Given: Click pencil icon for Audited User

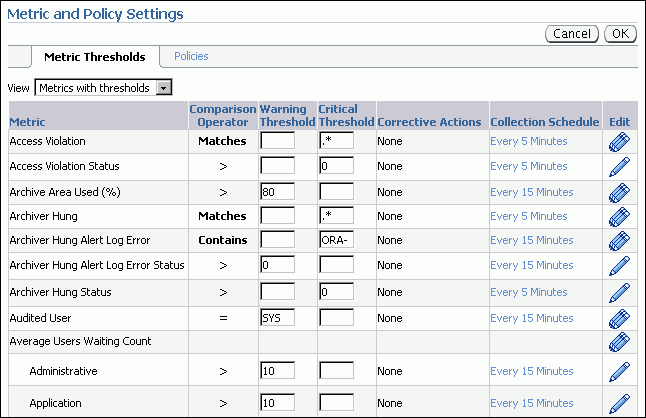Looking at the screenshot, I should click(x=619, y=317).
